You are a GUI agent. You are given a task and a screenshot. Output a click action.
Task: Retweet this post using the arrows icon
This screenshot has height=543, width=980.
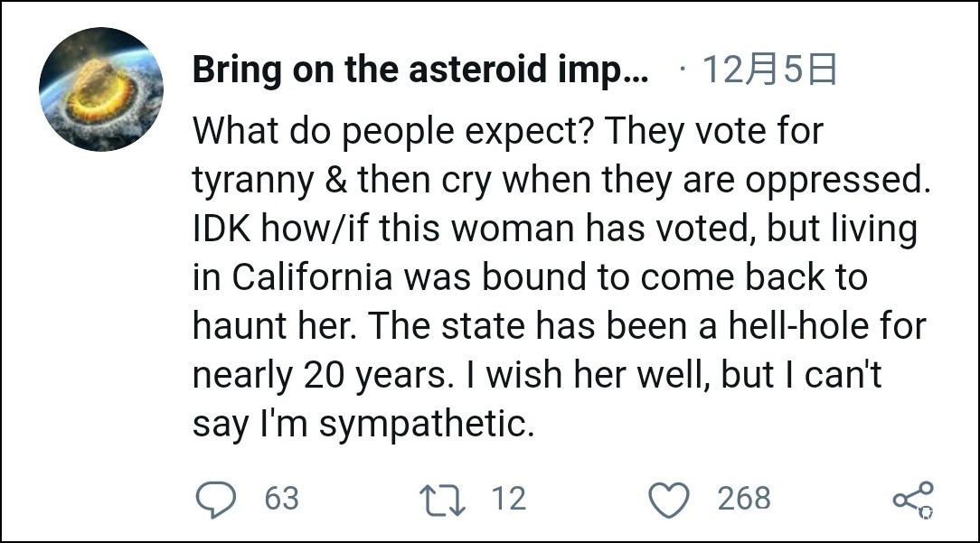click(443, 499)
